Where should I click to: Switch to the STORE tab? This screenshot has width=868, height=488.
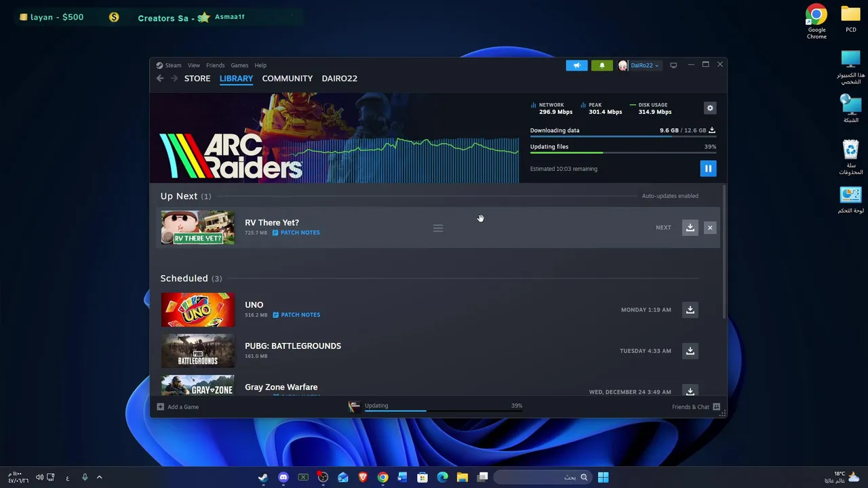(197, 79)
